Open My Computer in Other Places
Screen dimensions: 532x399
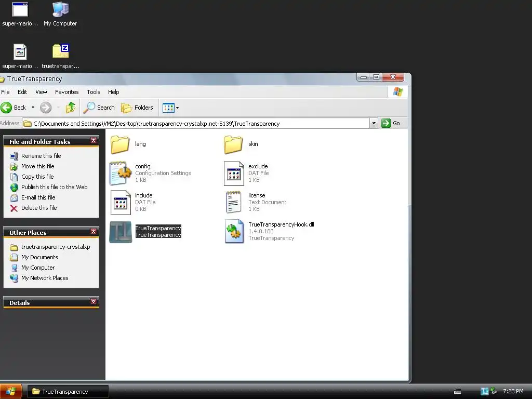coord(37,268)
